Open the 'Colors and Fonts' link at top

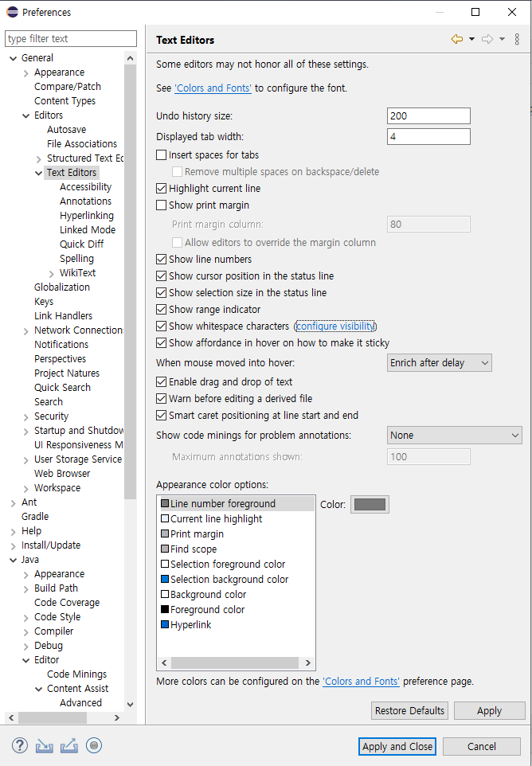(213, 88)
